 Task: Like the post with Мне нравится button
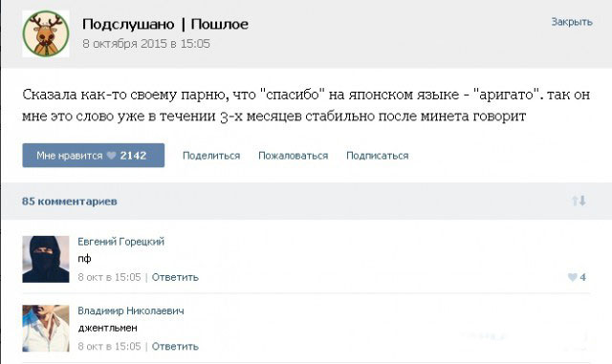point(94,156)
